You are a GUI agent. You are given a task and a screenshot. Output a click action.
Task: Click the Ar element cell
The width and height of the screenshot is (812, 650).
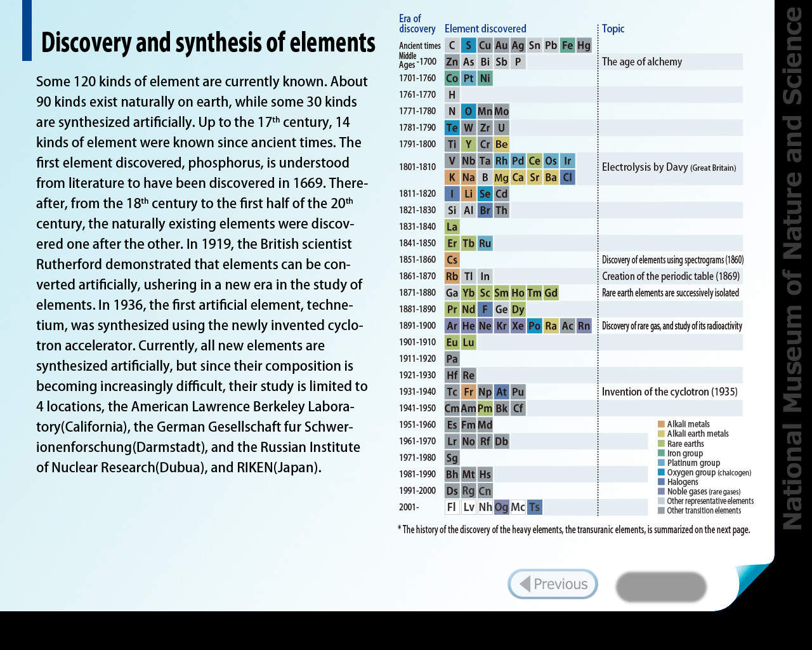click(452, 326)
